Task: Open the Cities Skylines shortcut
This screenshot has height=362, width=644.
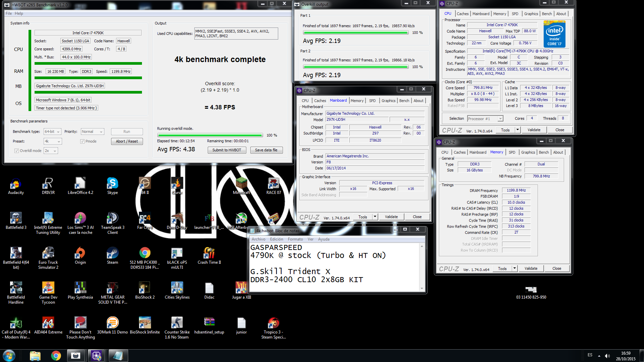Action: coord(177,291)
